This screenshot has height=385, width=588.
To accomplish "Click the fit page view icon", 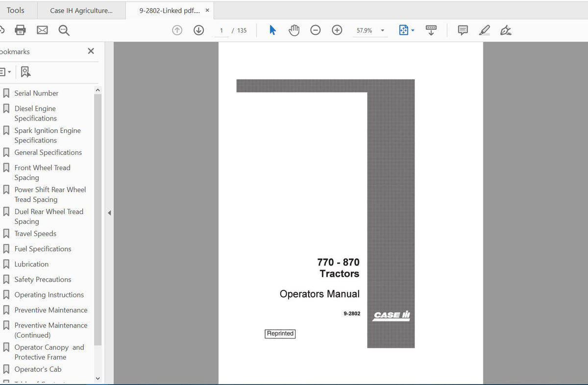I will click(404, 30).
